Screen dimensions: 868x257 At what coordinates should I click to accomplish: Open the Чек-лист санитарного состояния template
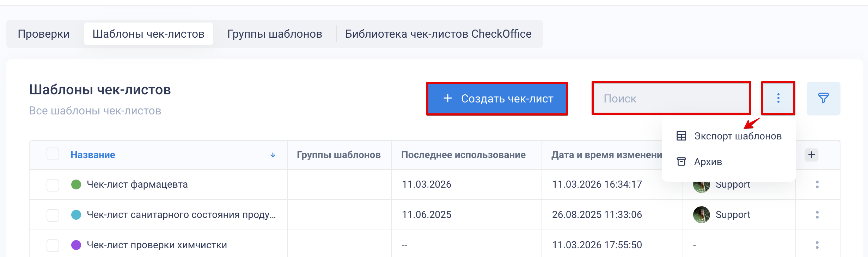(x=181, y=215)
